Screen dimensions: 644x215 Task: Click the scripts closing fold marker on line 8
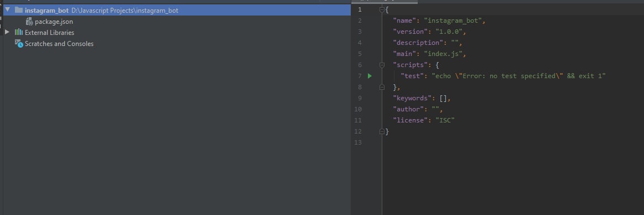(x=382, y=87)
